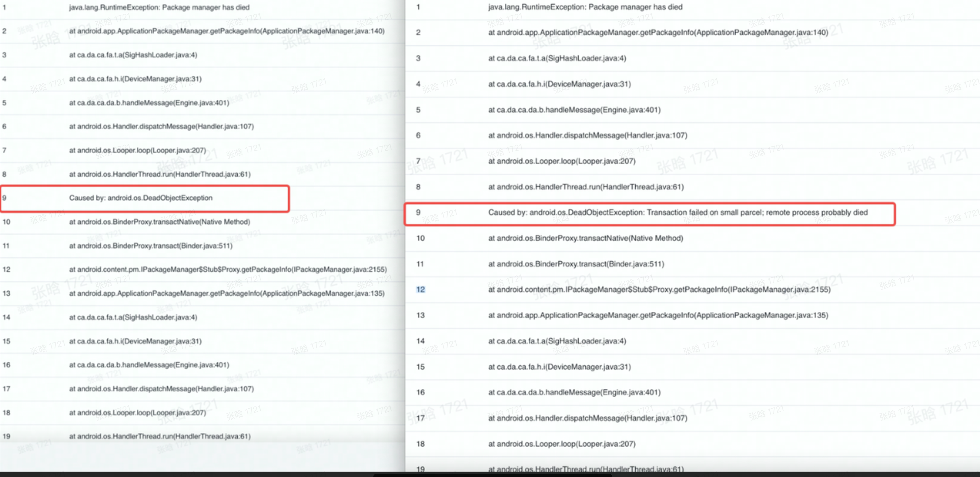Screen dimensions: 980x477
Task: Click right panel line 6 Handler.dispatchMessage text
Action: click(x=588, y=135)
